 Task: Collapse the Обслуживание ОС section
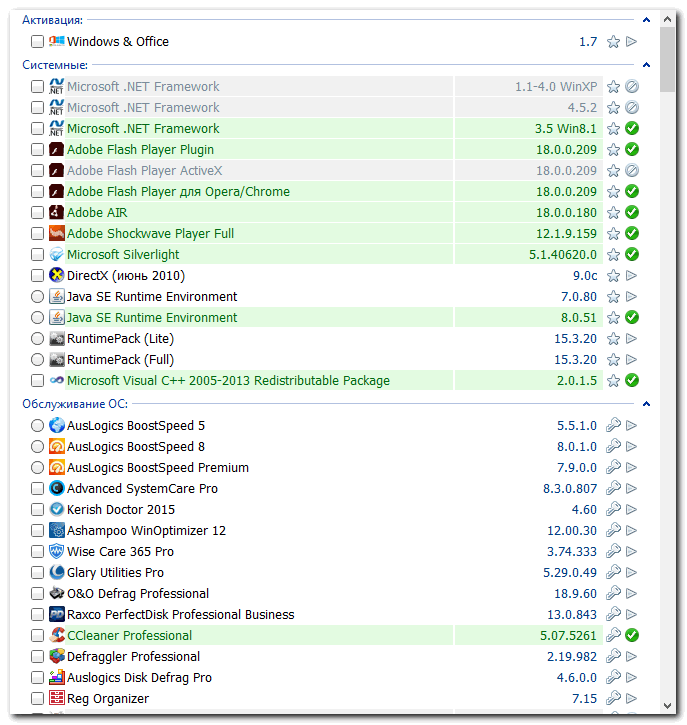pyautogui.click(x=646, y=404)
